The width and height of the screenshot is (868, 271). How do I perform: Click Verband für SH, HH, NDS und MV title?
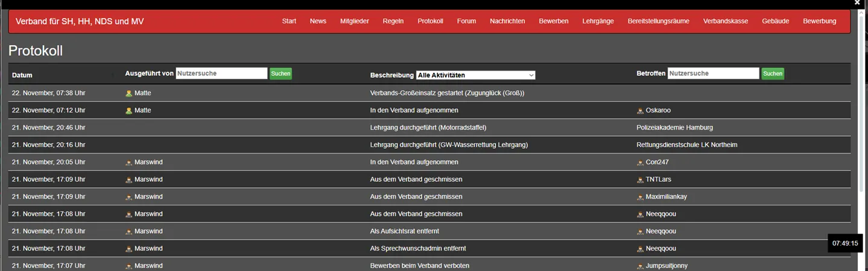coord(80,22)
